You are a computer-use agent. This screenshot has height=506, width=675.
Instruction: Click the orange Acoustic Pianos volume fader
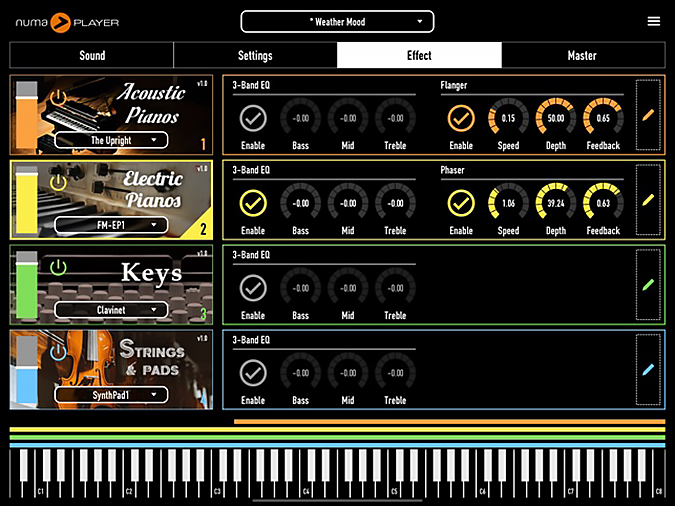(27, 115)
